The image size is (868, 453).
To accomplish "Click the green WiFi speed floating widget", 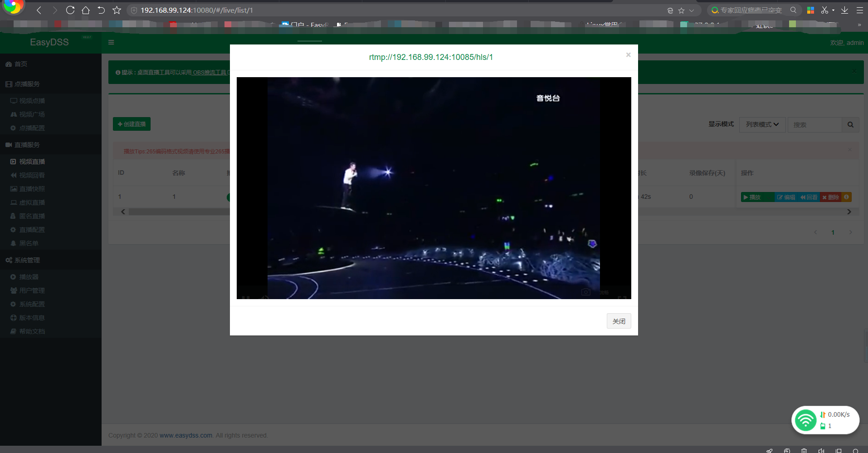I will (825, 420).
